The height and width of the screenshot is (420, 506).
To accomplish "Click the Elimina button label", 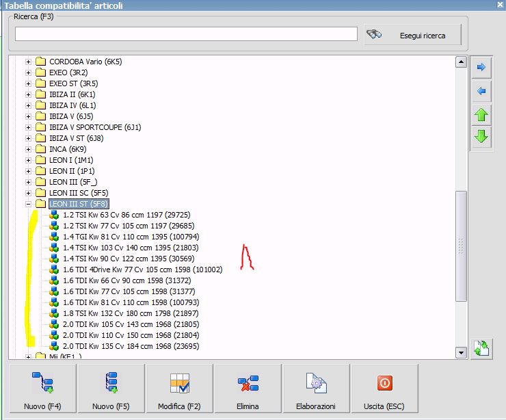I will point(248,406).
